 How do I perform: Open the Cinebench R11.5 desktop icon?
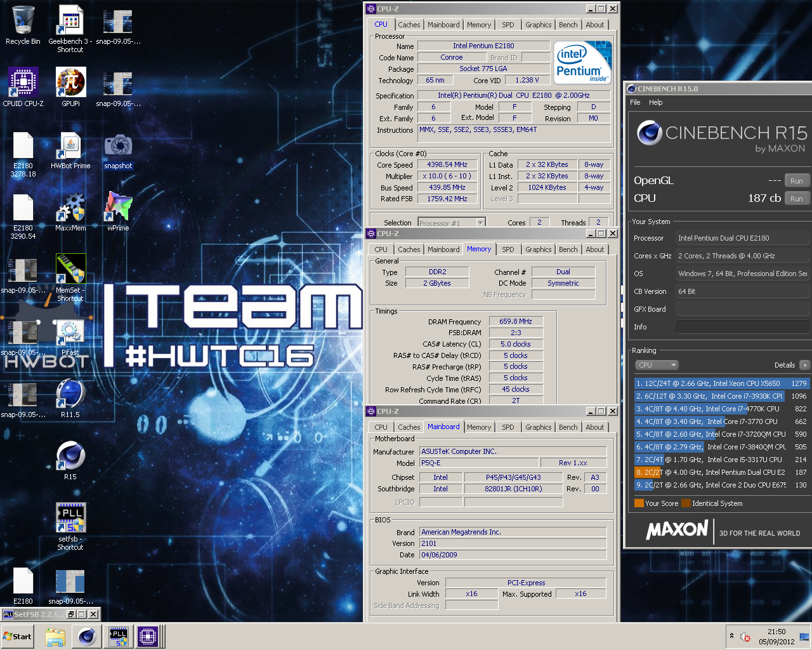point(70,399)
